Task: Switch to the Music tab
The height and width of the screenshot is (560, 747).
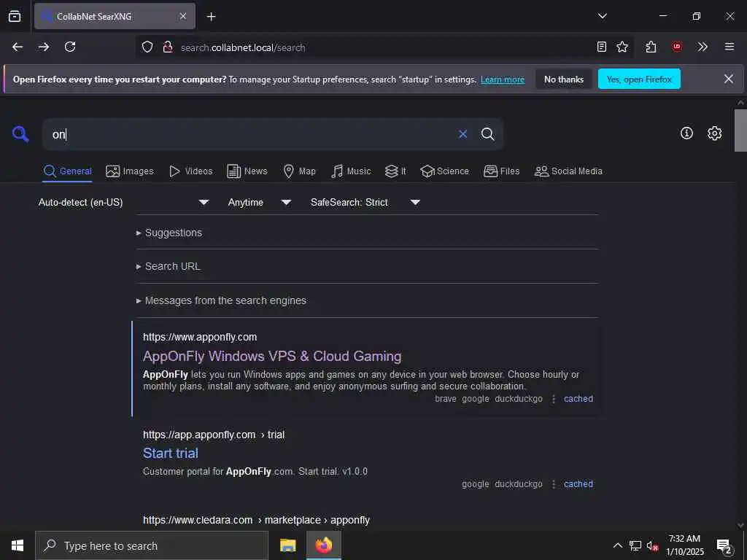Action: [351, 171]
